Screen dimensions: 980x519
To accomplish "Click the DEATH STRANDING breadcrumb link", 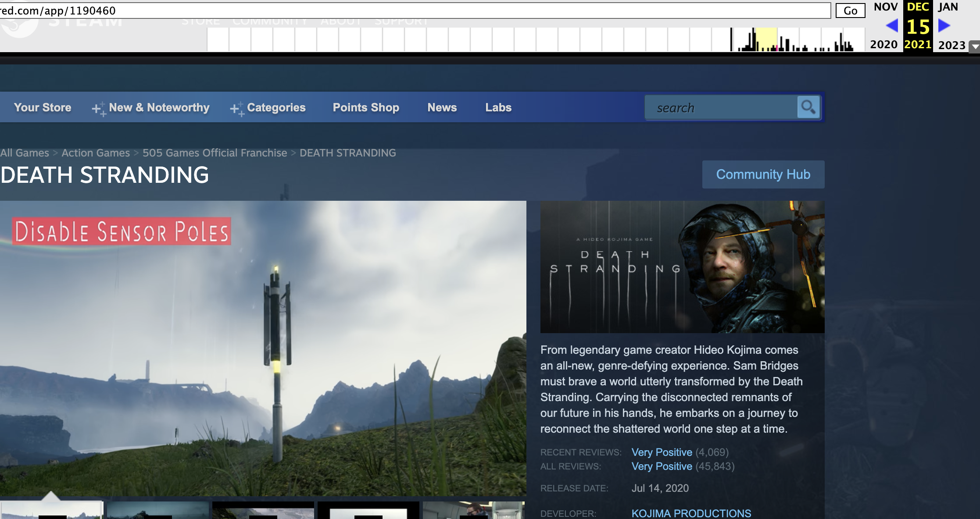I will (347, 153).
